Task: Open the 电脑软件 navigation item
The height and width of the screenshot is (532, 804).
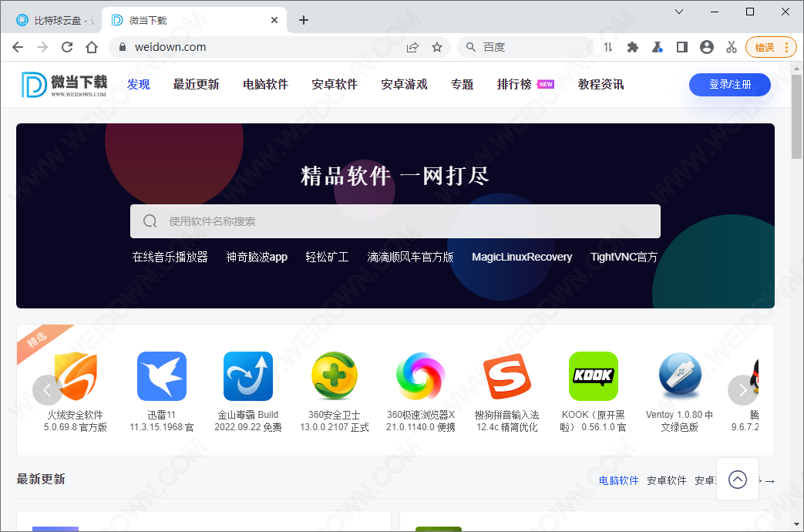Action: click(266, 84)
